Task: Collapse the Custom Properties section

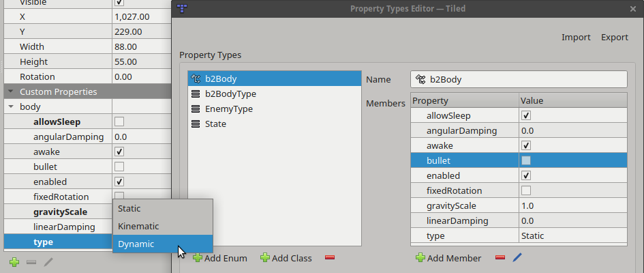Action: pos(11,91)
